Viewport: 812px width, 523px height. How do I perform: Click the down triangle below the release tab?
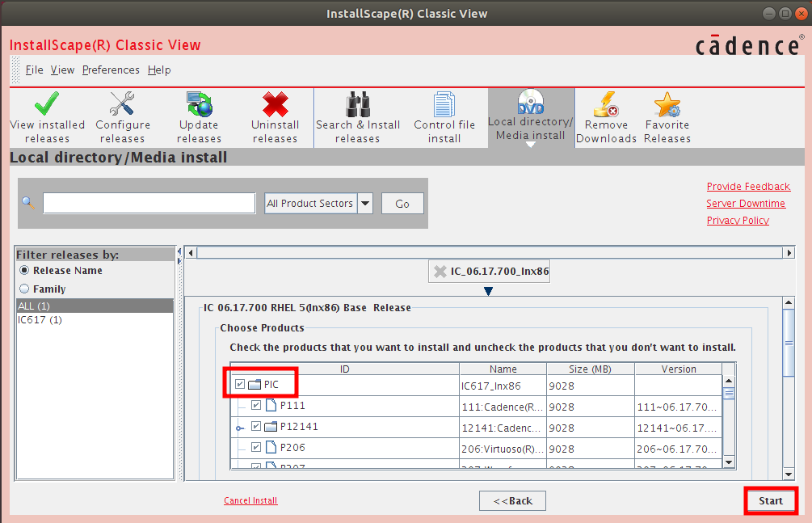(x=488, y=291)
